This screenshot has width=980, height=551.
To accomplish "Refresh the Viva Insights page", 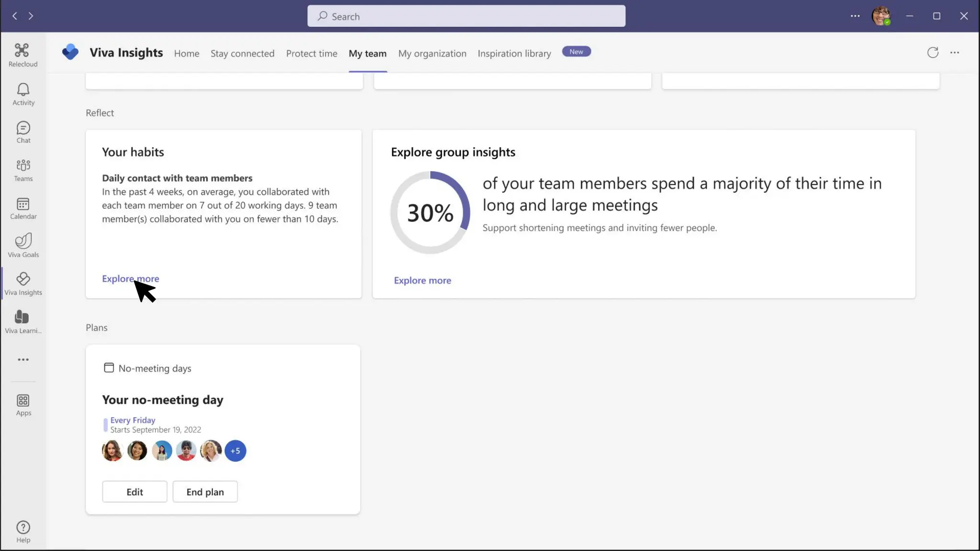I will [x=933, y=53].
